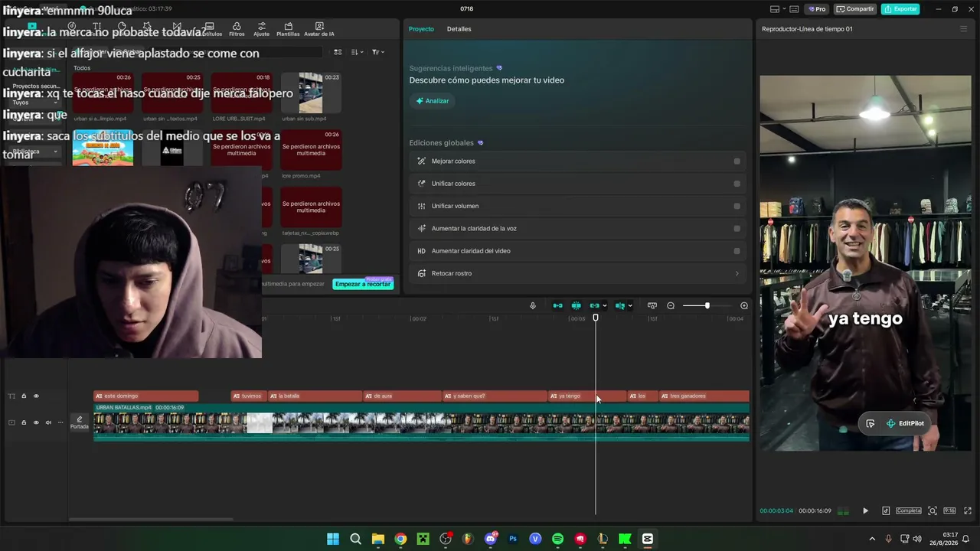The height and width of the screenshot is (551, 980).
Task: Click the timeline playhead marker
Action: pyautogui.click(x=596, y=318)
